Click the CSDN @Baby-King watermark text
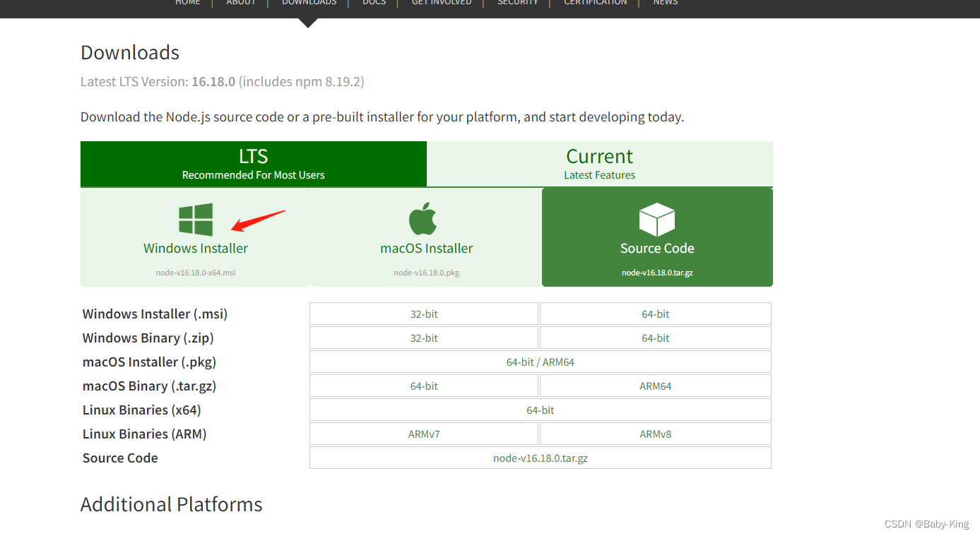 pyautogui.click(x=926, y=523)
